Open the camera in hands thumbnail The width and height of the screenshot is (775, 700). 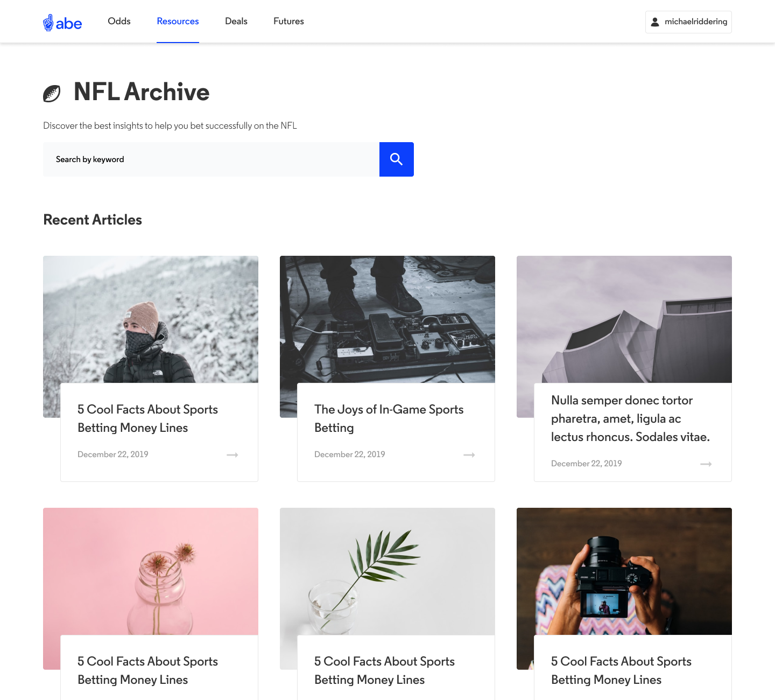pyautogui.click(x=624, y=571)
